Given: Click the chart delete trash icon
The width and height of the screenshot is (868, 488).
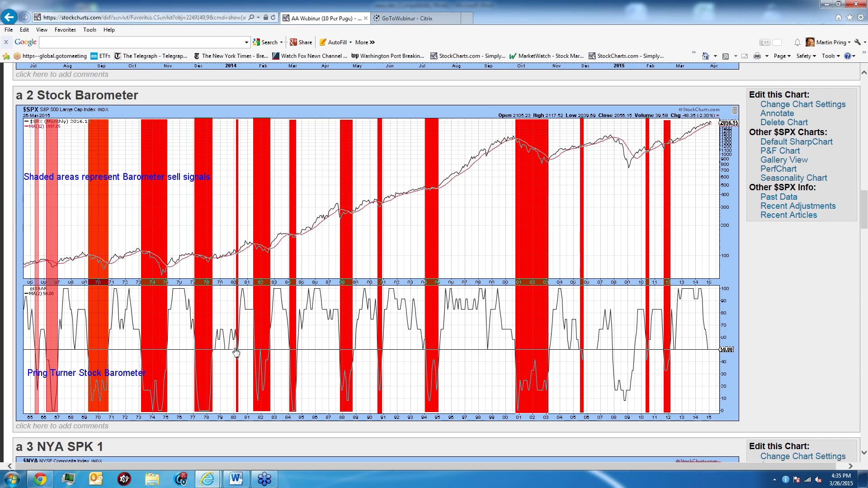Looking at the screenshot, I should pos(735,110).
